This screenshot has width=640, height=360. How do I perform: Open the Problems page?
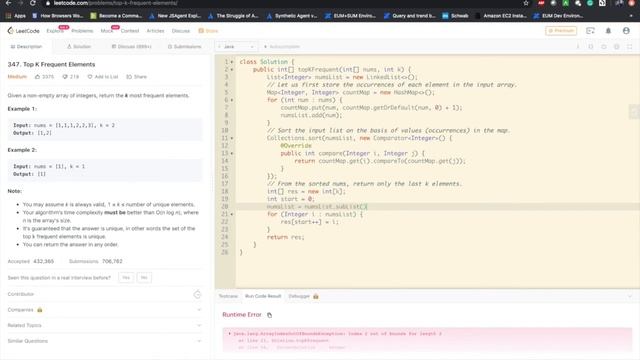(x=82, y=31)
